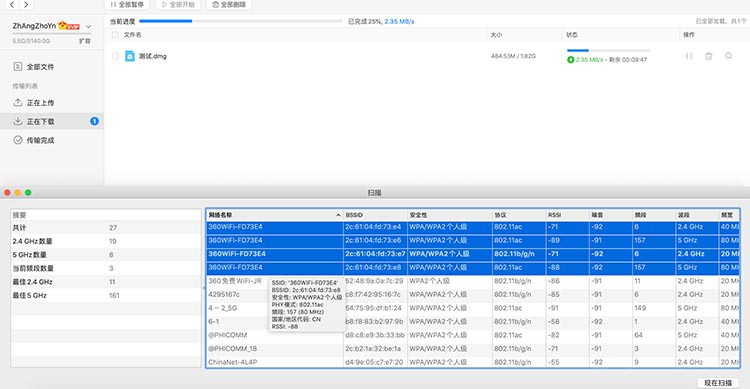
Task: Click the 最佳 2.4 GHz summary row
Action: pyautogui.click(x=106, y=282)
